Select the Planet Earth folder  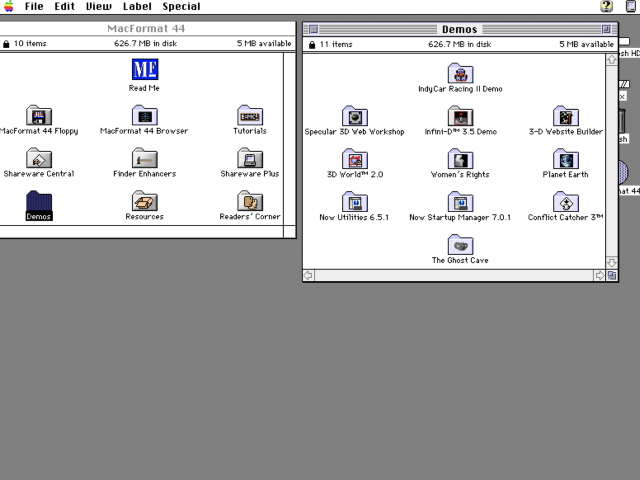tap(566, 159)
